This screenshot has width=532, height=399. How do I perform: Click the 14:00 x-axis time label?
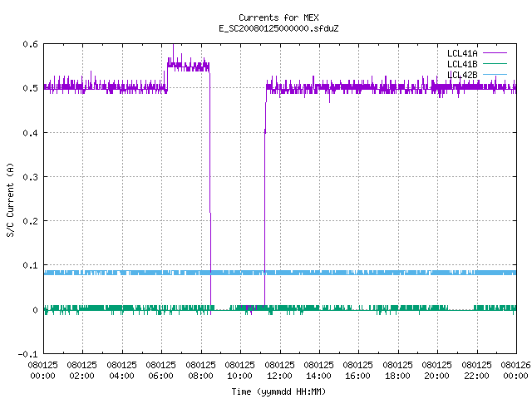click(318, 376)
